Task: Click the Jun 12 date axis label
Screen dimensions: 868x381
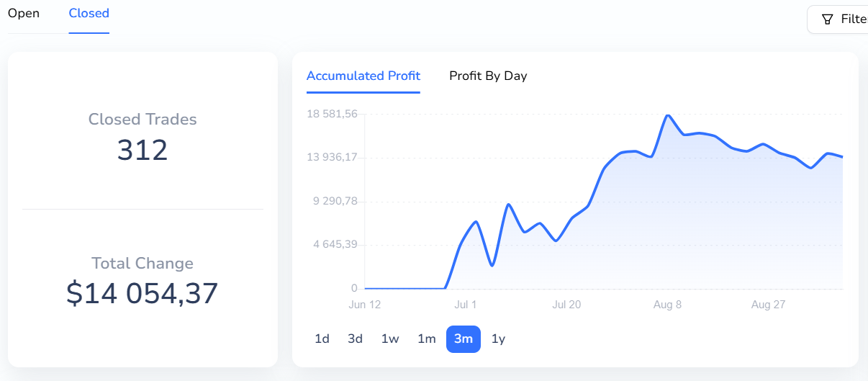Action: (365, 305)
